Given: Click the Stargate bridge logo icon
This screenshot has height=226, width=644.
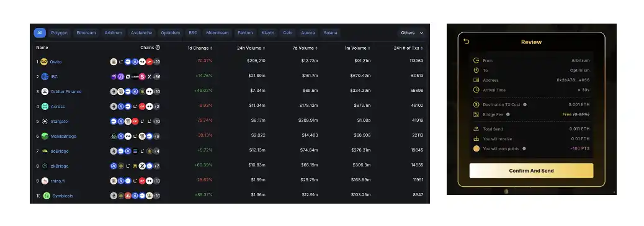Looking at the screenshot, I should [x=45, y=121].
